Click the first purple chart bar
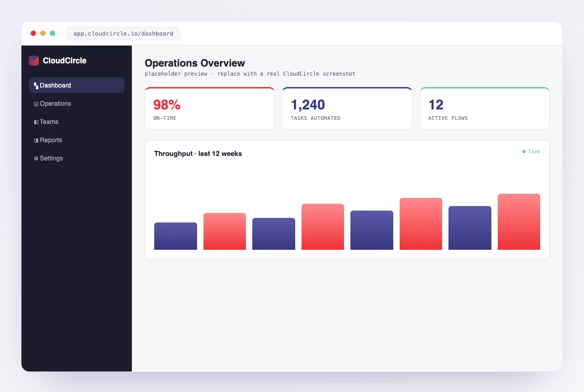Image resolution: width=584 pixels, height=392 pixels. point(176,236)
